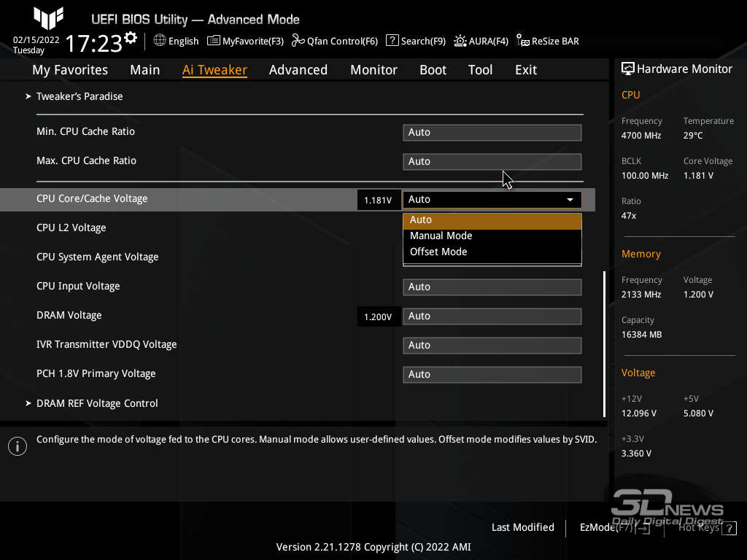Open the Monitor tab

tap(374, 70)
